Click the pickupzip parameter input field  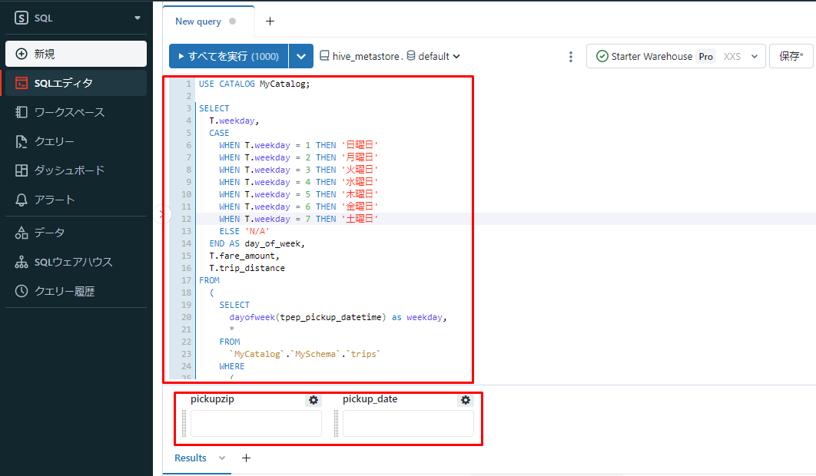point(256,424)
